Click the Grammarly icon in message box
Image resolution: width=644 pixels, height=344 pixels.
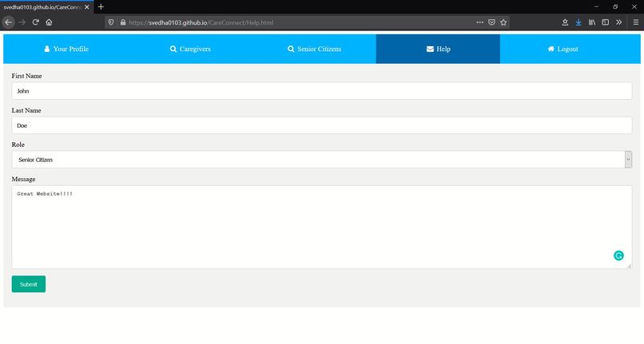618,255
